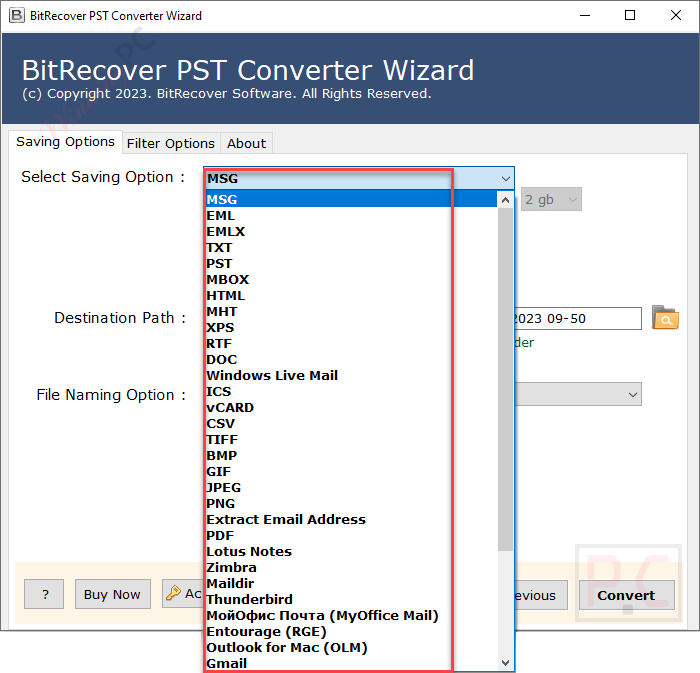
Task: Pick GIF in the saving list
Action: 351,472
